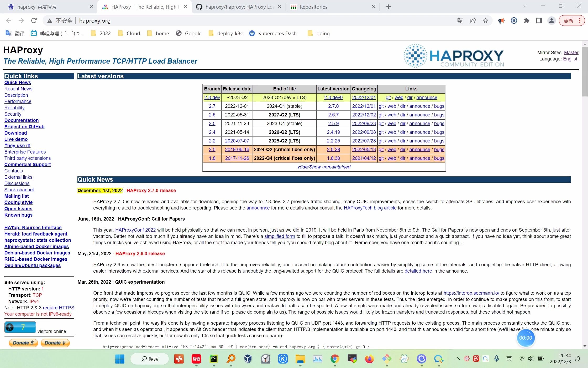
Task: Open HAProxyConf 2022 link
Action: point(135,230)
